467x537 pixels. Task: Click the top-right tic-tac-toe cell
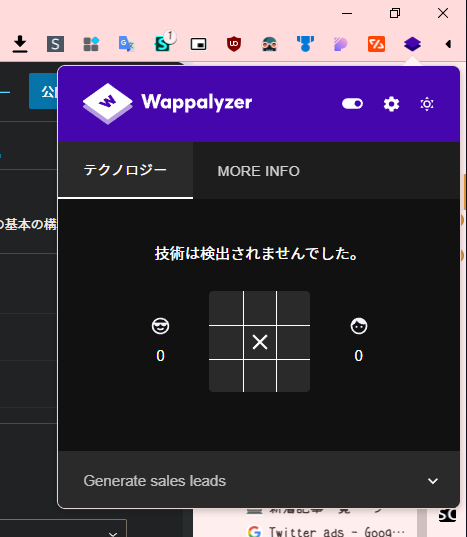tap(293, 308)
